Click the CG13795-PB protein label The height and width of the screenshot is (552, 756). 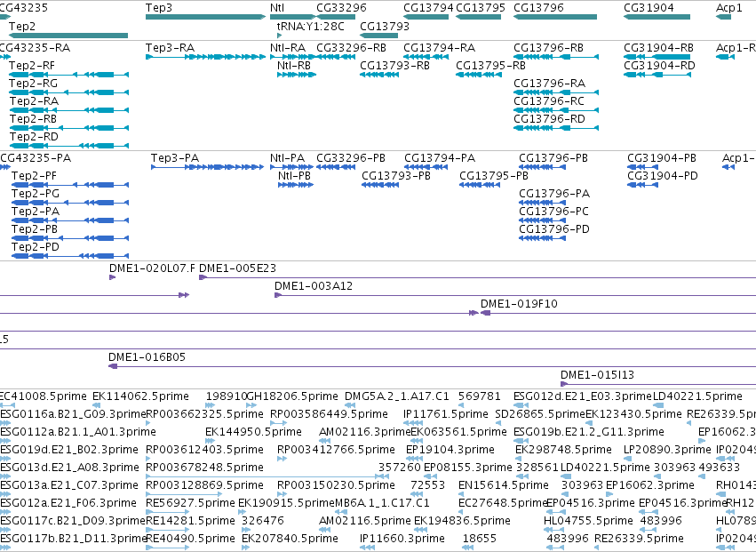pos(493,176)
